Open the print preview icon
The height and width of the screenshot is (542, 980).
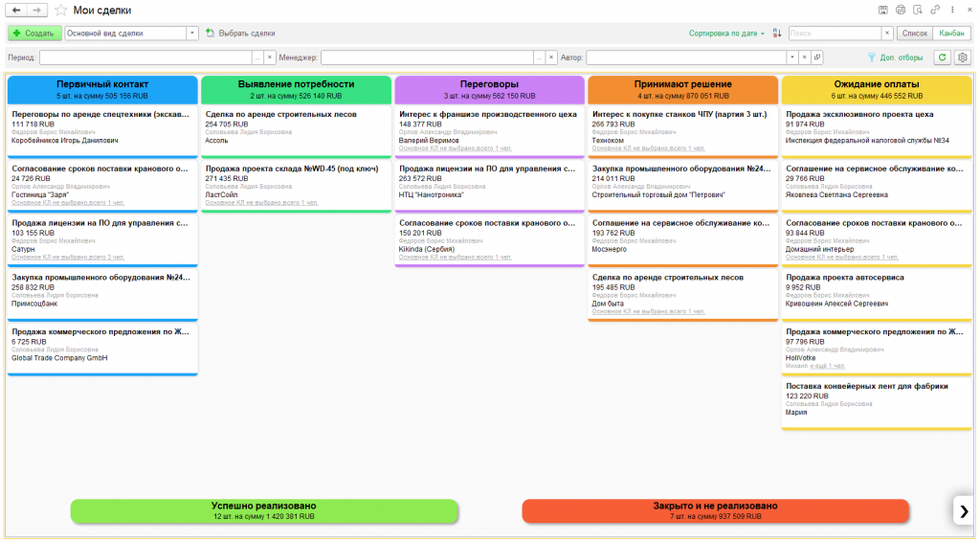[917, 10]
